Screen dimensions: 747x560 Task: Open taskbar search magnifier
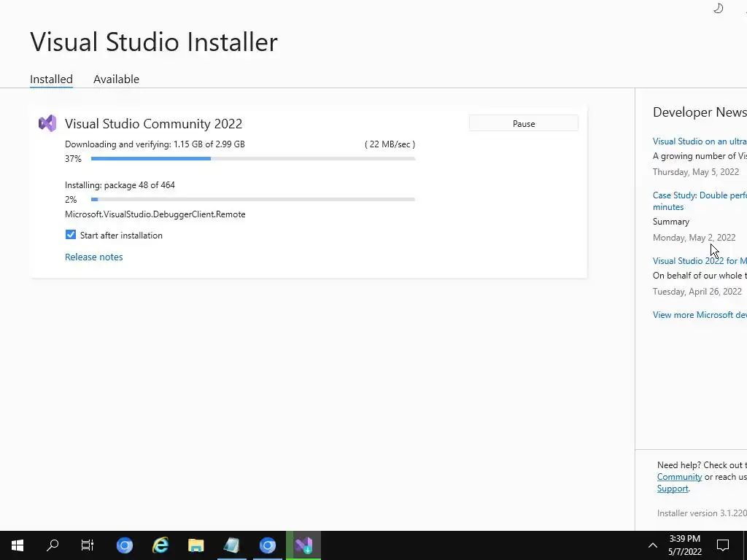tap(53, 545)
